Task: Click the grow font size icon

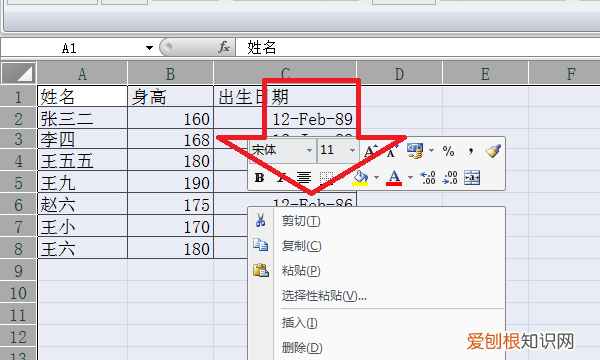Action: tap(370, 151)
